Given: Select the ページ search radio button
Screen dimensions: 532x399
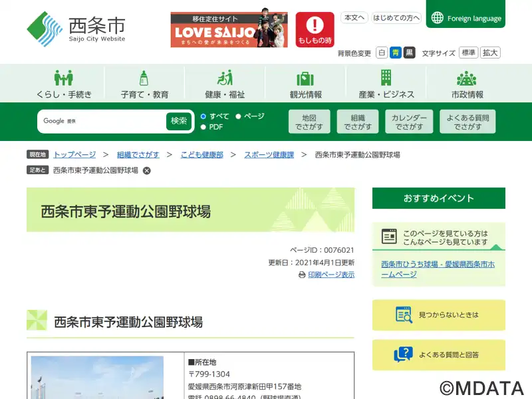Looking at the screenshot, I should coord(238,116).
